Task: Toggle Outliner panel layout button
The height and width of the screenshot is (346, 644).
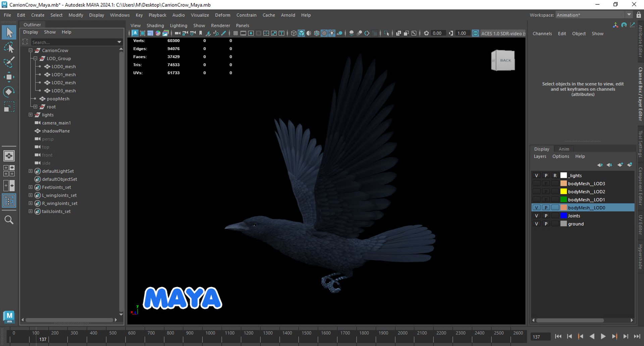Action: point(9,200)
